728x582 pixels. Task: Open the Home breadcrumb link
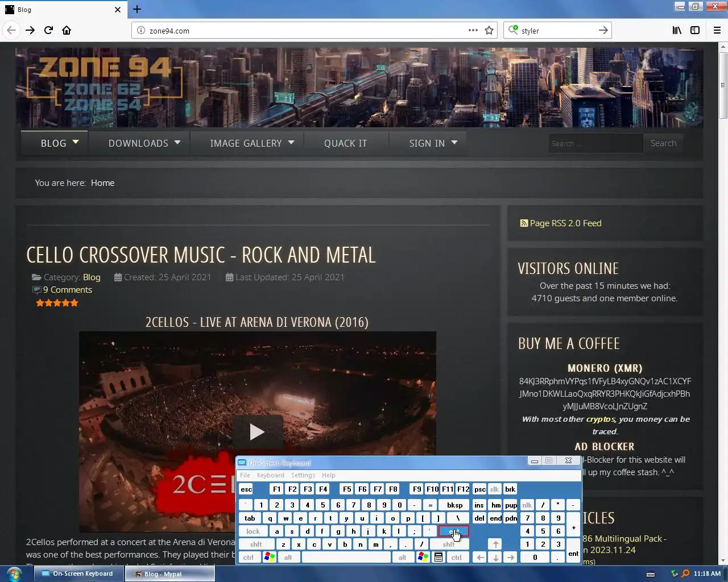(102, 183)
